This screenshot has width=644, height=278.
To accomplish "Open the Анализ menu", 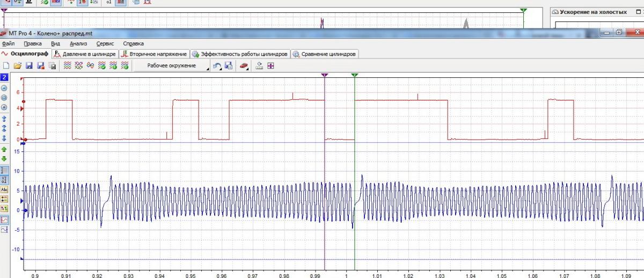I will [x=78, y=43].
